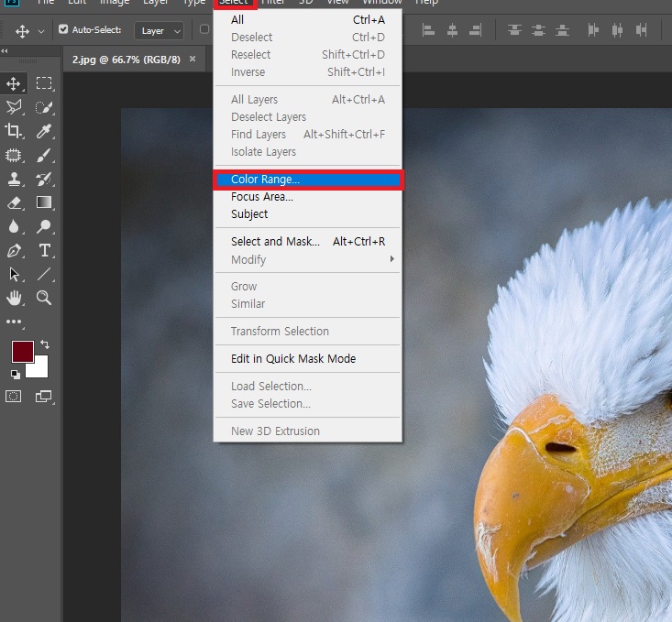Open the Type menu
Screen dimensions: 672x622
[x=194, y=2]
